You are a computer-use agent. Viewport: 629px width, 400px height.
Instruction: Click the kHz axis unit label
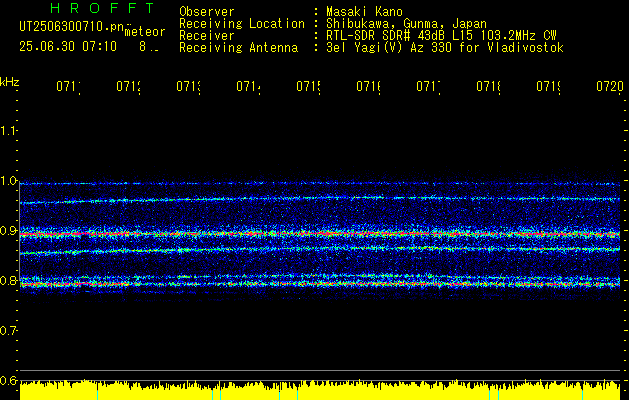pos(9,82)
